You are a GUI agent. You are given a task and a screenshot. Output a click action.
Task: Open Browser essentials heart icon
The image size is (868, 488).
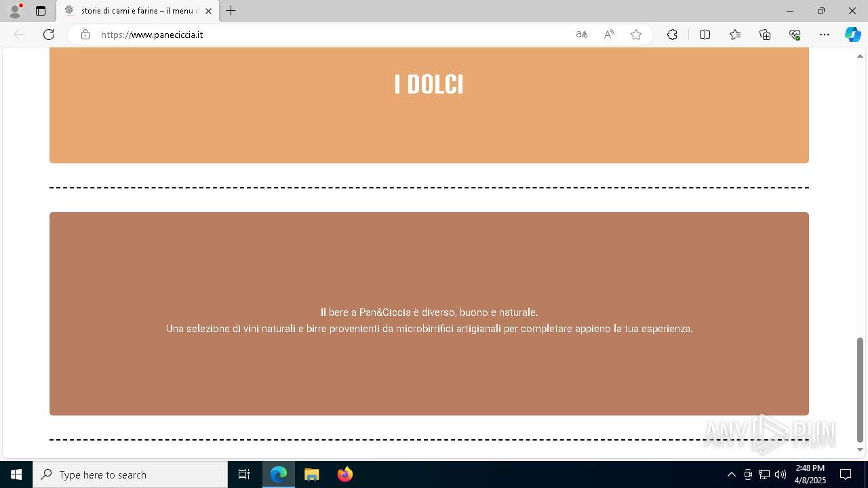click(795, 35)
